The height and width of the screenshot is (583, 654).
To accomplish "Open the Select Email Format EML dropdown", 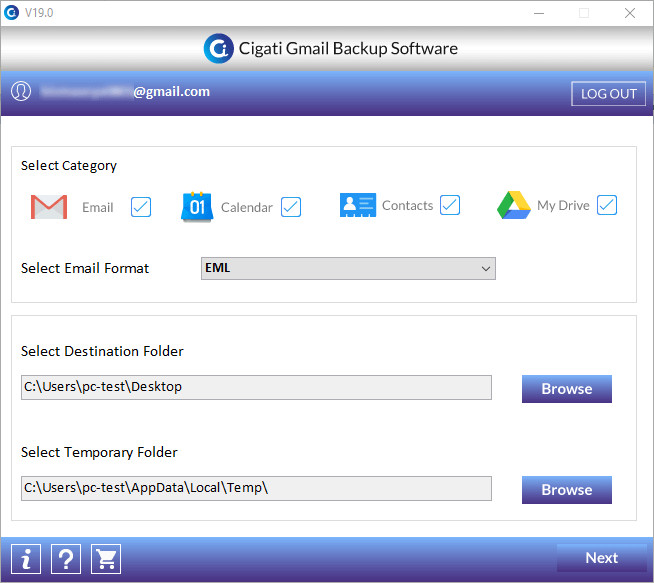I will 348,269.
